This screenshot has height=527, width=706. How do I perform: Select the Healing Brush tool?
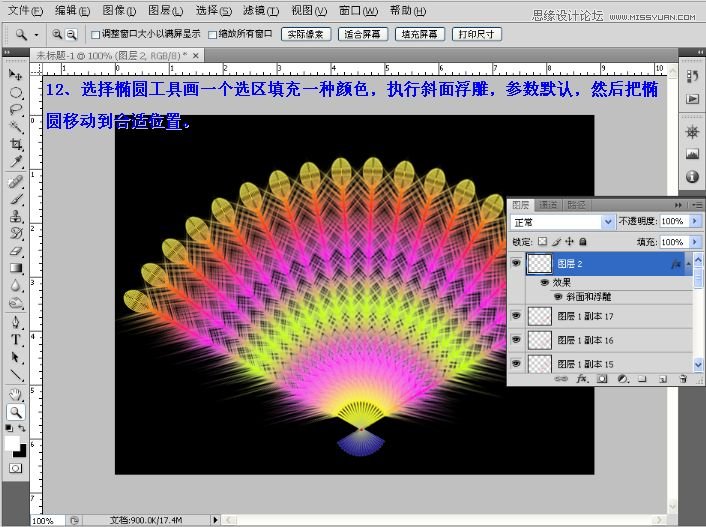tap(15, 182)
